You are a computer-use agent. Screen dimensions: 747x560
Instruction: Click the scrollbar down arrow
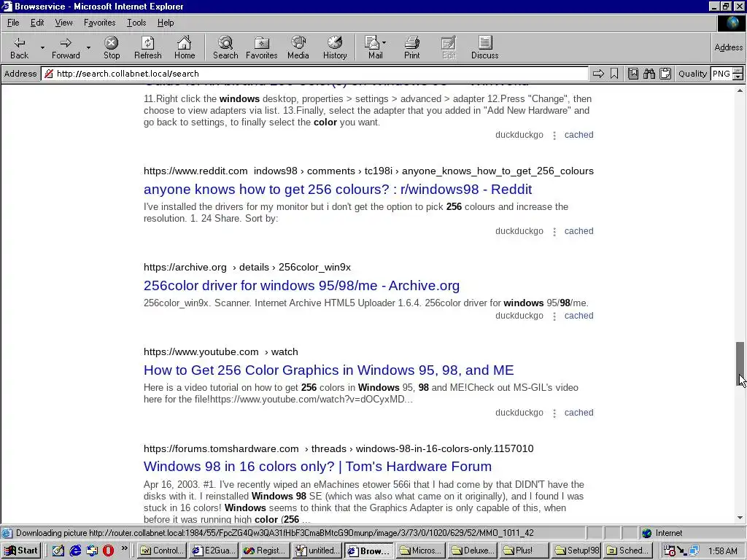pyautogui.click(x=740, y=518)
